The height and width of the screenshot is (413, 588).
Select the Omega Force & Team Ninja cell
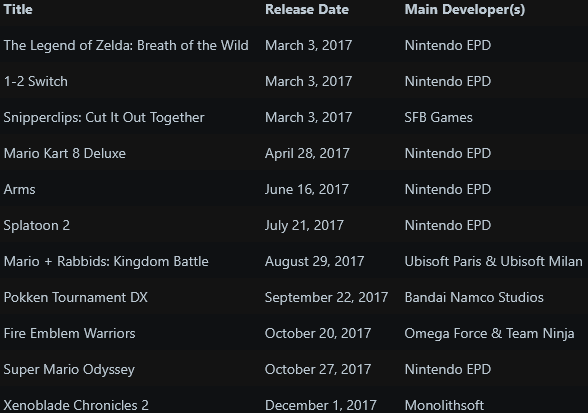point(489,333)
